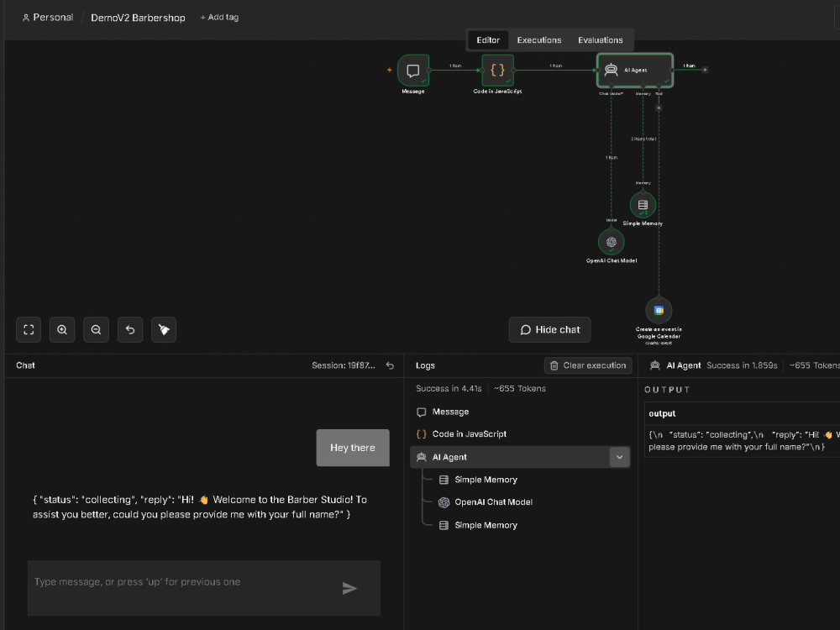This screenshot has width=840, height=630.
Task: Hide the chat panel
Action: [549, 329]
